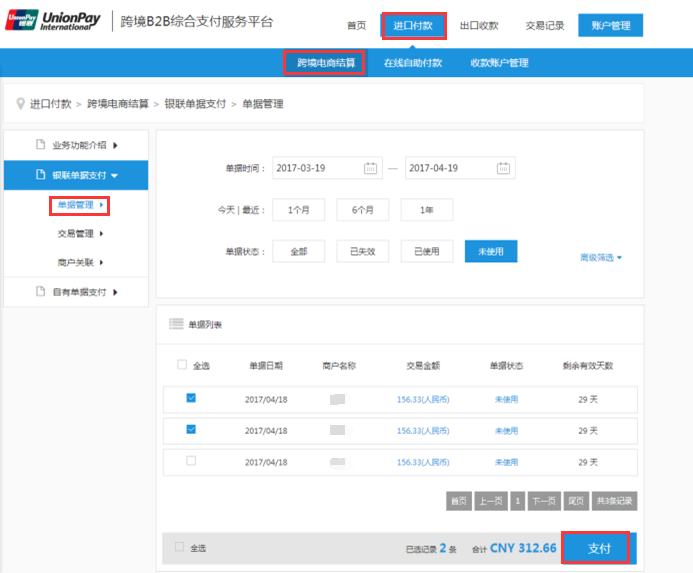Uncheck the first order row checkbox
Screen dimensions: 693x573
tap(191, 398)
